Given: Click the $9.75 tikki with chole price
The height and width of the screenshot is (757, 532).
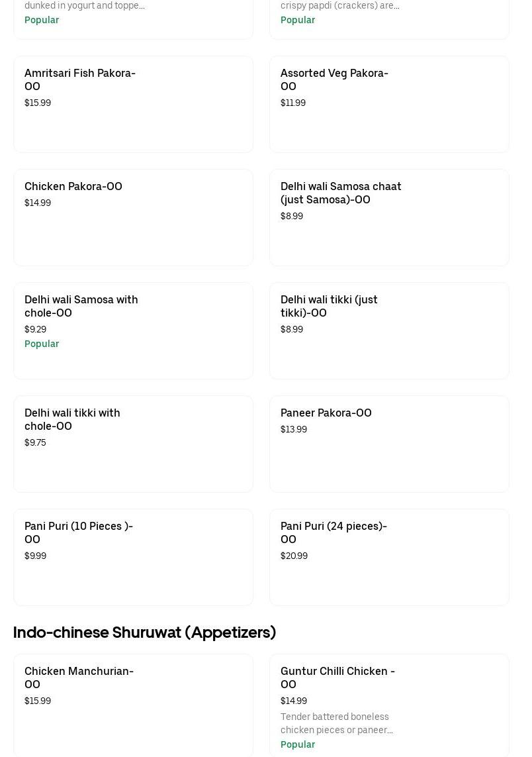Looking at the screenshot, I should click(35, 442).
